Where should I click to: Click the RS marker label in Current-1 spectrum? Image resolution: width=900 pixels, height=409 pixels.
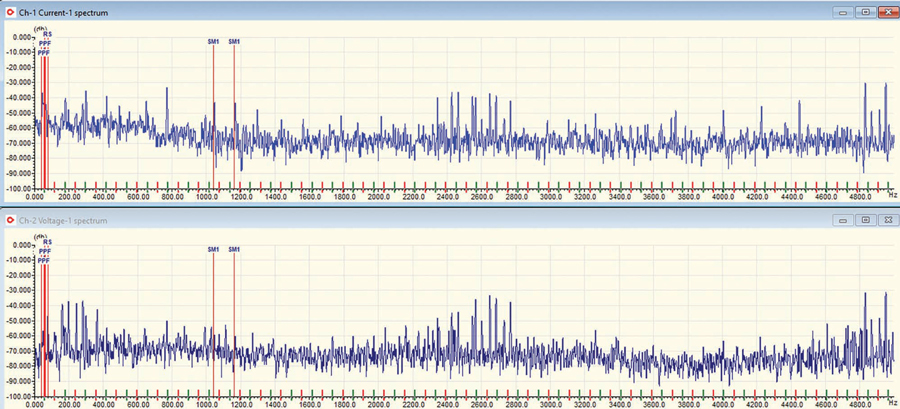point(47,34)
